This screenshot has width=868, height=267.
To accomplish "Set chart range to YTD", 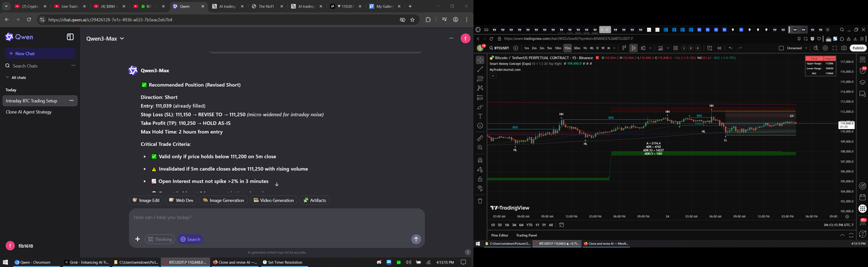I will [x=529, y=225].
